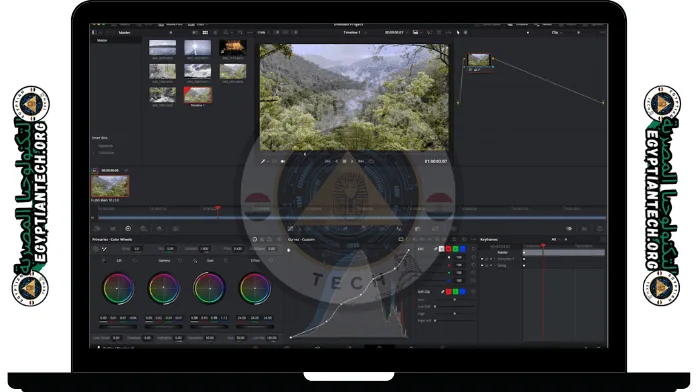Select the timeline clip thumbnail in strip
Image resolution: width=698 pixels, height=392 pixels.
[x=110, y=186]
